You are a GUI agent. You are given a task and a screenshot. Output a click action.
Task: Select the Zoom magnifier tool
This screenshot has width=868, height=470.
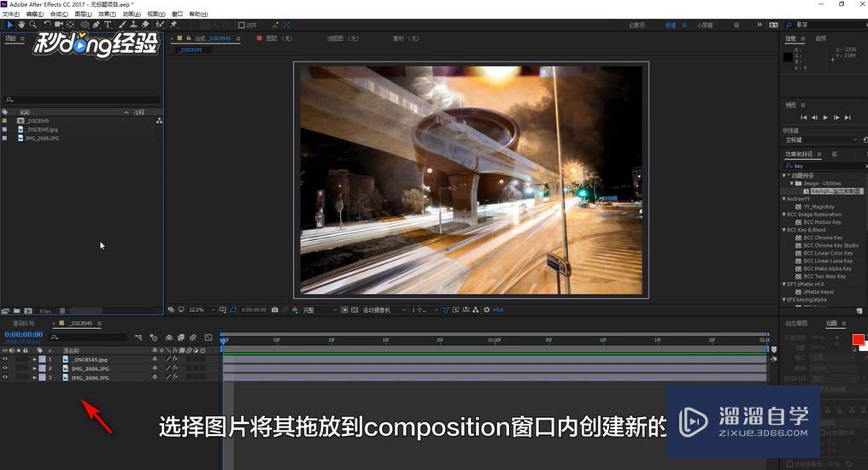coord(32,25)
